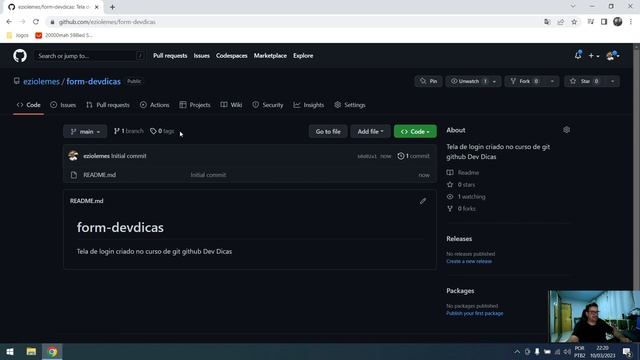The image size is (640, 360).
Task: Select the repository Issues tab
Action: coord(63,105)
